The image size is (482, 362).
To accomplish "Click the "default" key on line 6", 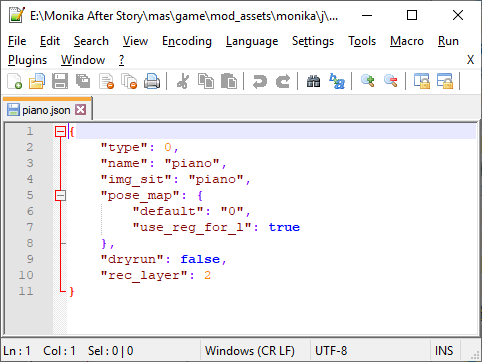I will click(x=168, y=211).
